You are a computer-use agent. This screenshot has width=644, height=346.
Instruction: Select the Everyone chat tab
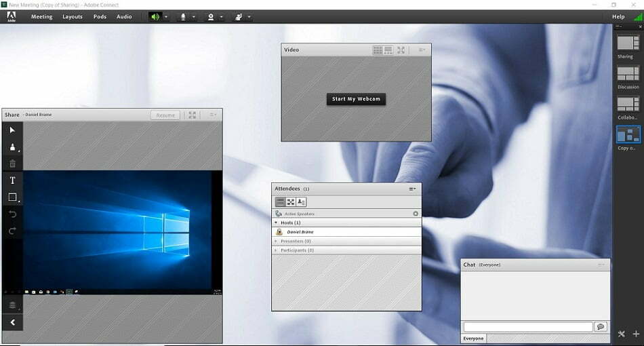point(473,339)
